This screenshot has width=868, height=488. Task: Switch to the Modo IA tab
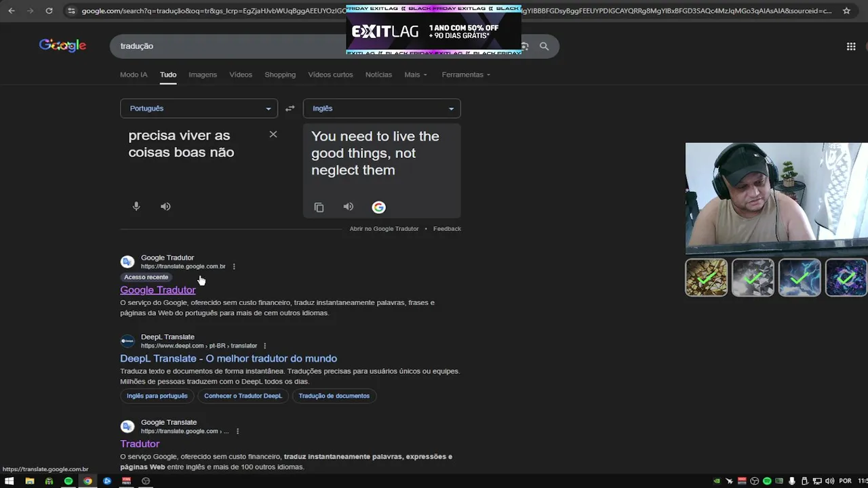[x=134, y=75]
